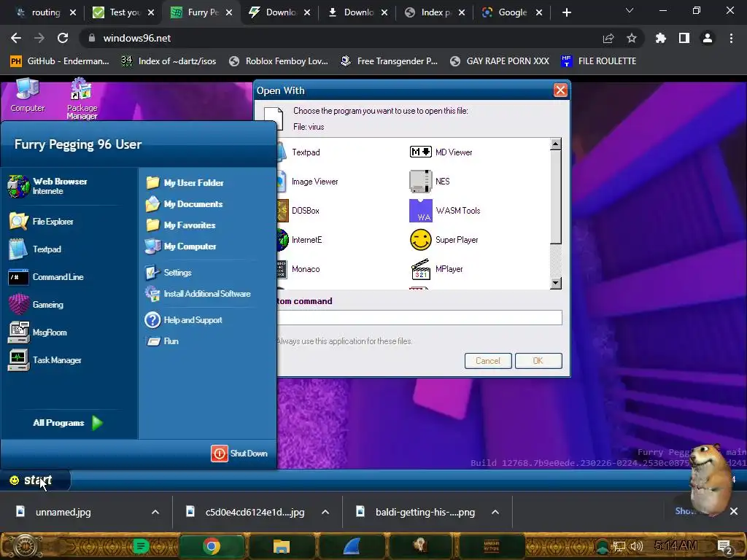
Task: Select Monaco in Open With dialog
Action: [x=298, y=269]
